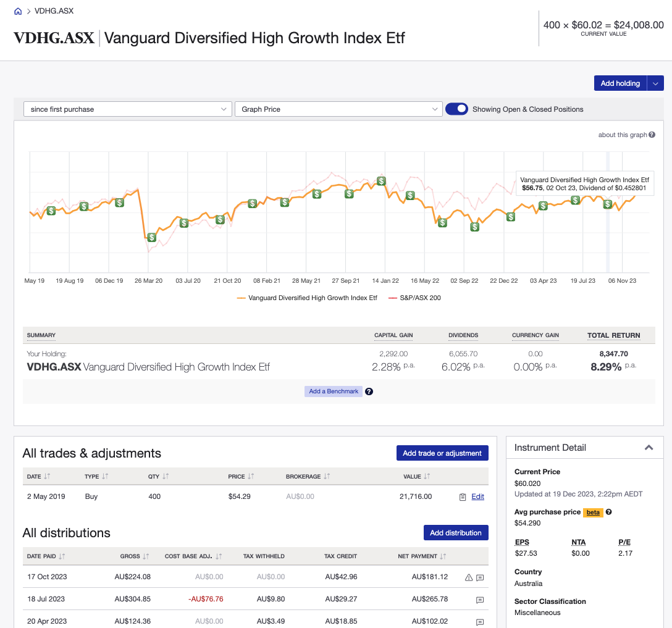Click the Add trade or adjustment button
This screenshot has width=672, height=628.
click(442, 453)
